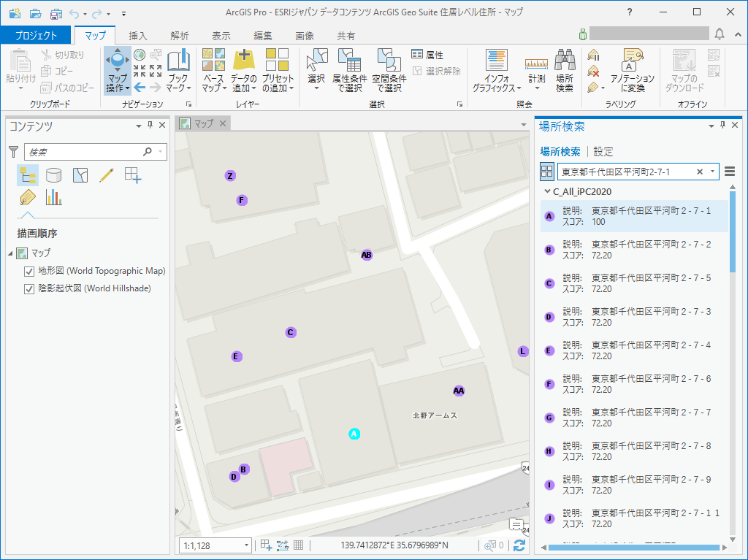Image resolution: width=748 pixels, height=560 pixels.
Task: Open the 設定 link in locate pane
Action: (603, 152)
